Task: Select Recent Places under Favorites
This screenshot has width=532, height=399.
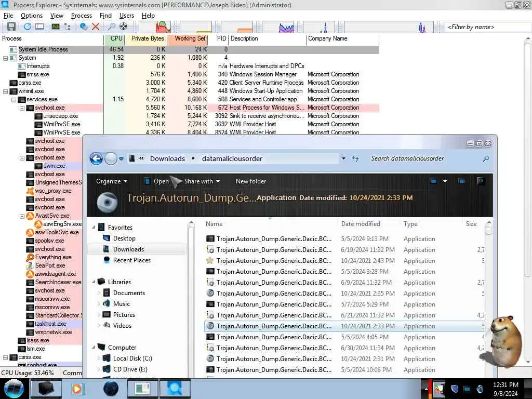Action: (131, 260)
